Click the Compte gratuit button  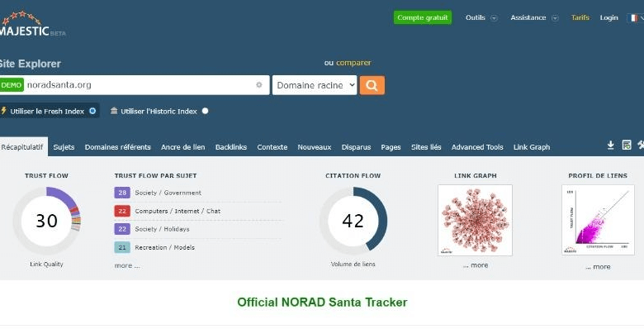coord(422,17)
